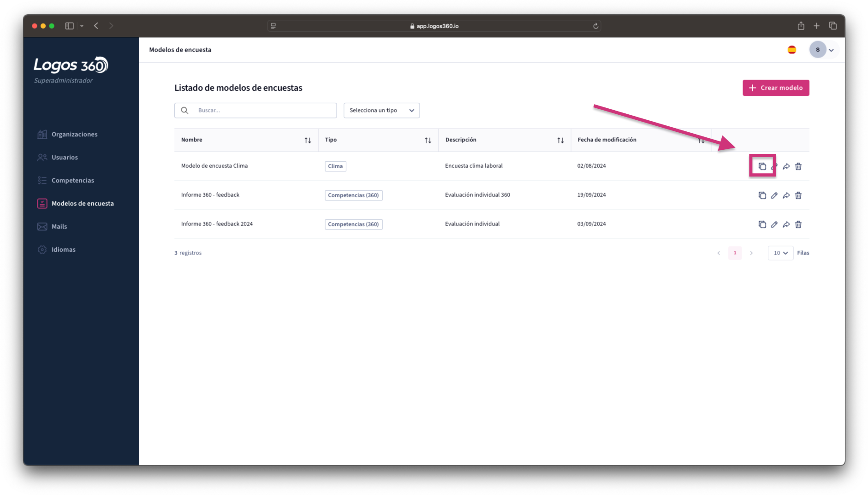Share the Informe 360 - feedback 2024 row
Viewport: 868px width, 495px height.
point(786,224)
